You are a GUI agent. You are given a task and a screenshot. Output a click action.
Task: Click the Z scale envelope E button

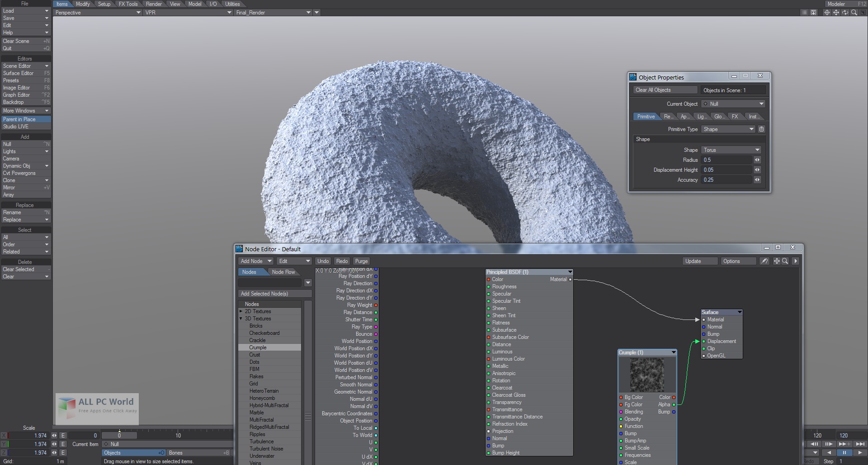63,452
